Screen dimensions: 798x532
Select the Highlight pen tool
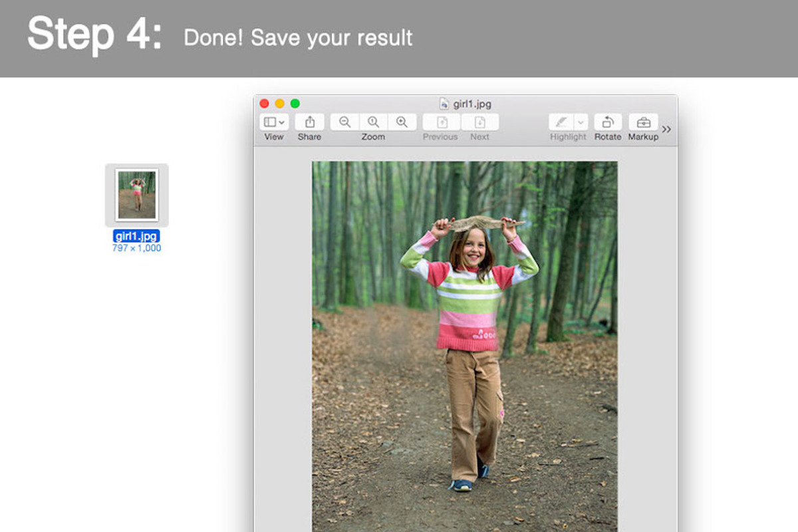[x=561, y=122]
